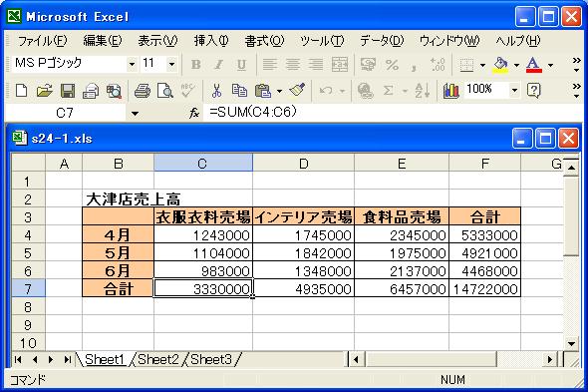Viewport: 588px width, 392px height.
Task: Click the Save floppy disk icon
Action: point(68,91)
